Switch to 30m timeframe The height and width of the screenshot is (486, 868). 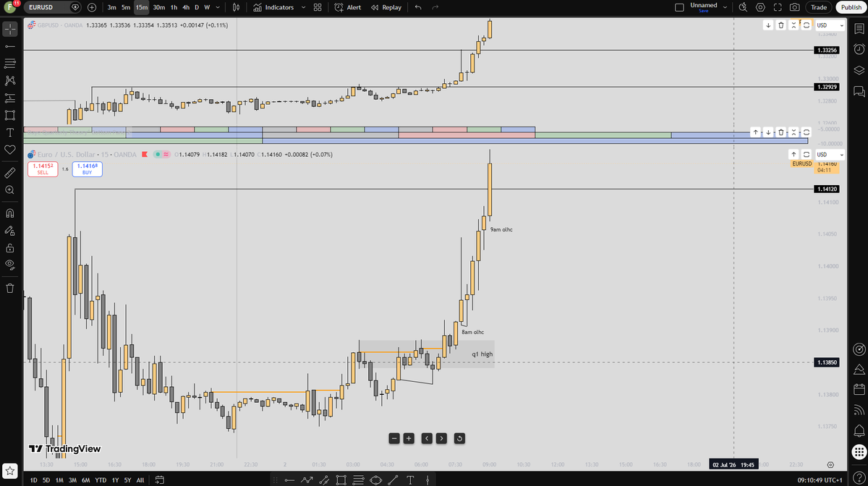[159, 7]
